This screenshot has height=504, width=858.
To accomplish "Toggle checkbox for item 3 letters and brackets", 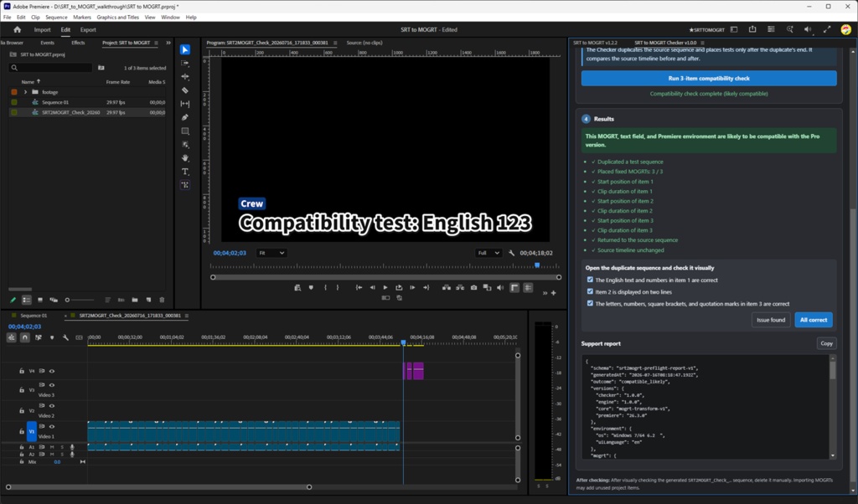I will point(590,303).
